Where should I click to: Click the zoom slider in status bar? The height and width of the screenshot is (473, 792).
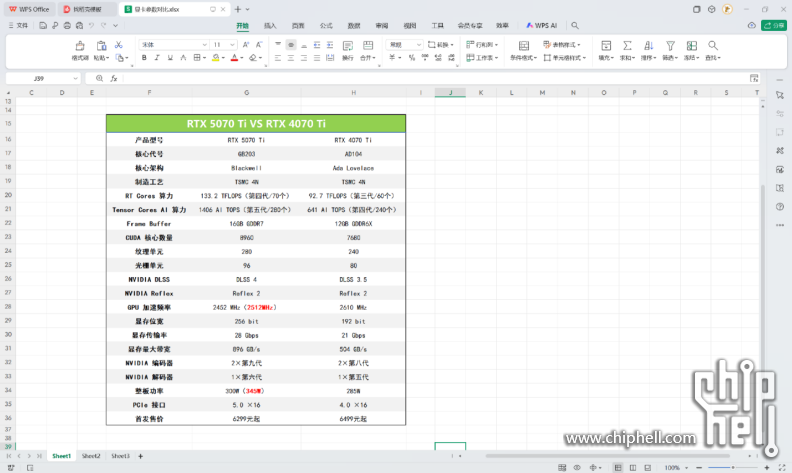click(733, 467)
